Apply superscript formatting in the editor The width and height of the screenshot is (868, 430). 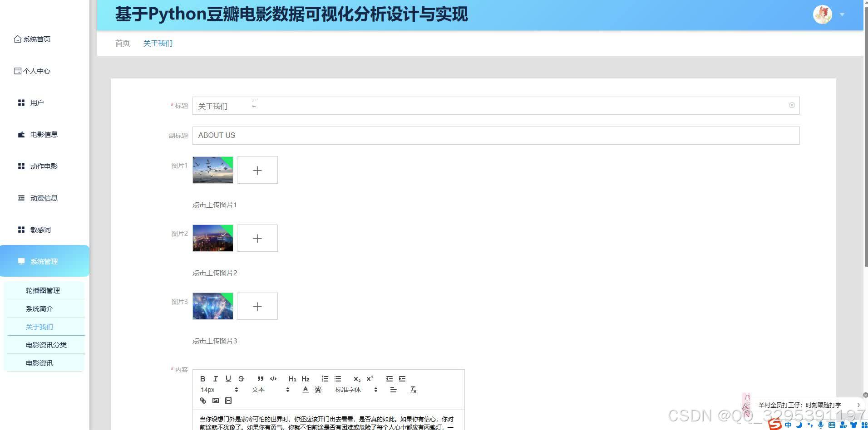tap(370, 379)
